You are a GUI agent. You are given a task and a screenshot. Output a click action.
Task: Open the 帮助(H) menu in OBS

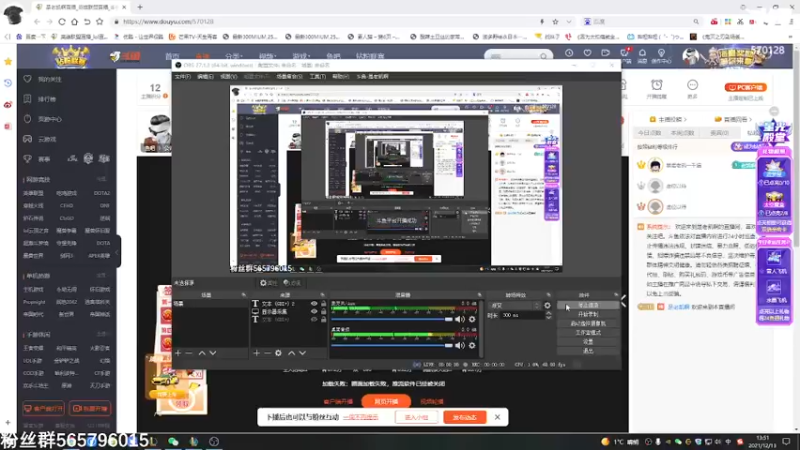pos(340,76)
